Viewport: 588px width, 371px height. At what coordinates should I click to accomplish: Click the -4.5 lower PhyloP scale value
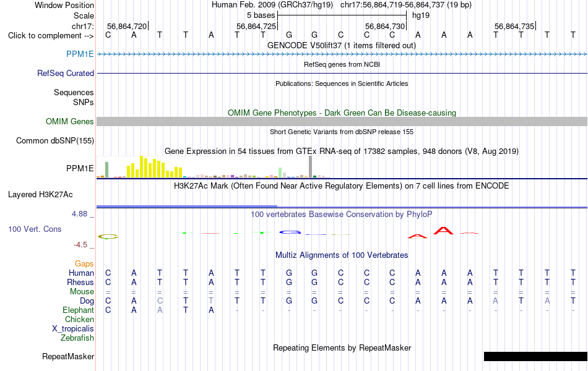80,245
